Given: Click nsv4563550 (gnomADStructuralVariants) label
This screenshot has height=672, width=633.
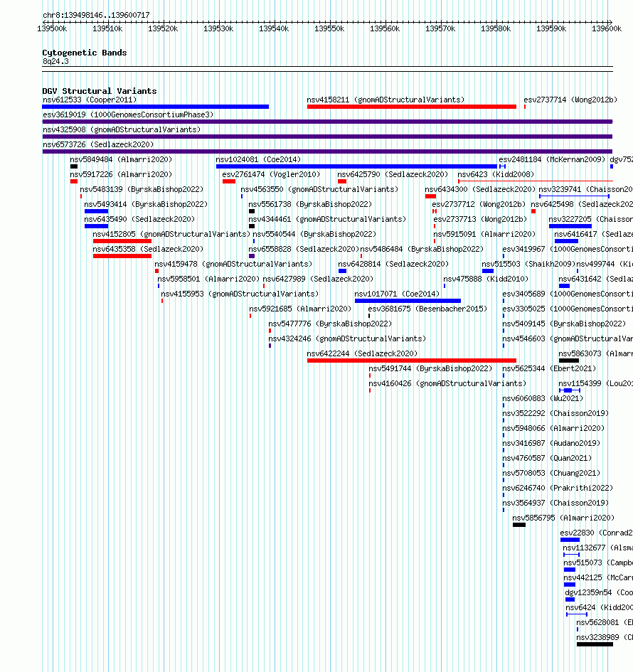Looking at the screenshot, I should pyautogui.click(x=319, y=189).
